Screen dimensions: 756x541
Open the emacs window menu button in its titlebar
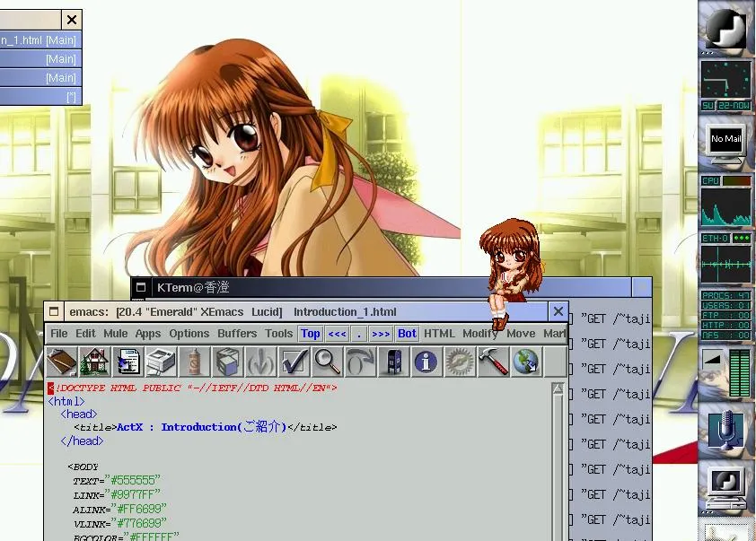(54, 311)
